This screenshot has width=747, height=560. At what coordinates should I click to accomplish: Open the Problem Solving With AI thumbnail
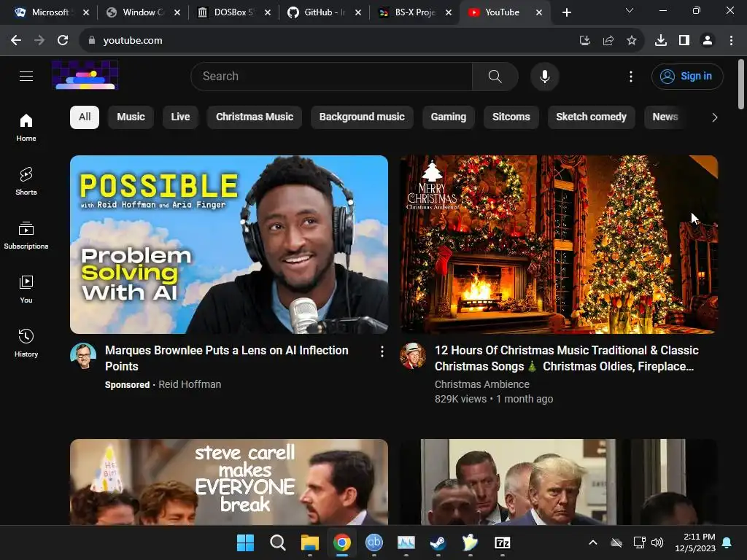(x=228, y=244)
